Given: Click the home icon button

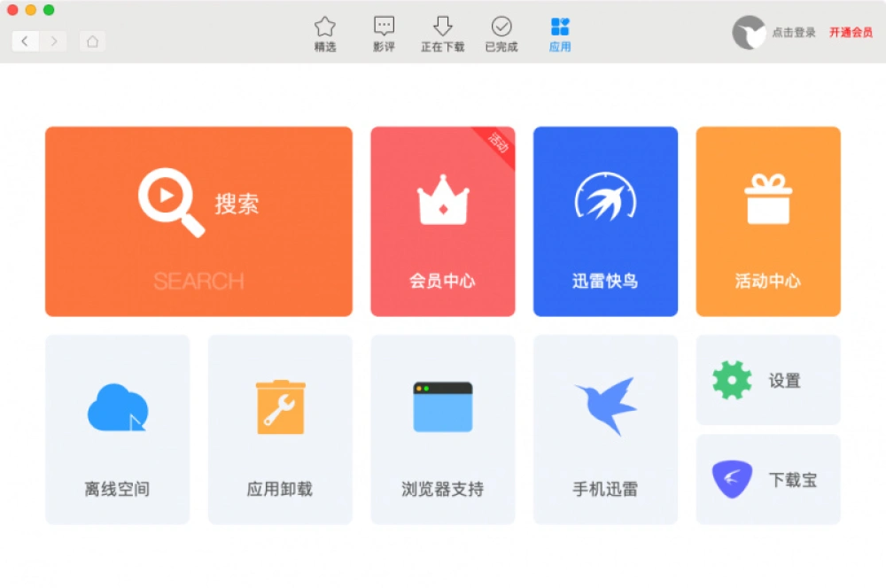Looking at the screenshot, I should point(93,42).
